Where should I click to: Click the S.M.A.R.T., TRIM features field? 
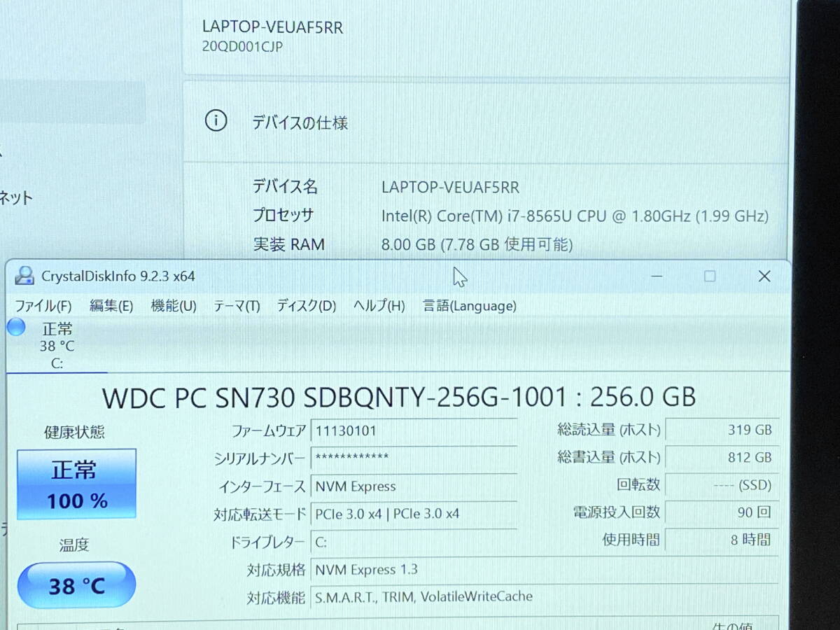(x=545, y=596)
